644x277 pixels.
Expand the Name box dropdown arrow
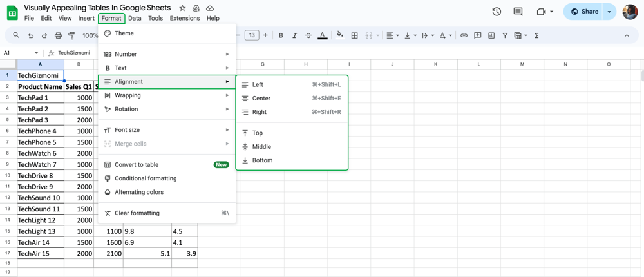(x=36, y=53)
